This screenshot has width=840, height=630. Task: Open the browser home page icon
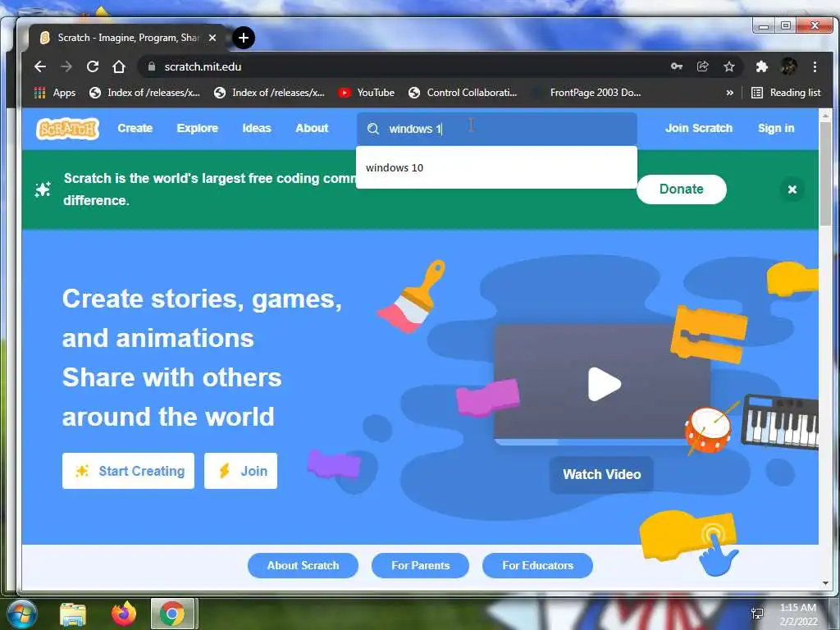tap(119, 66)
